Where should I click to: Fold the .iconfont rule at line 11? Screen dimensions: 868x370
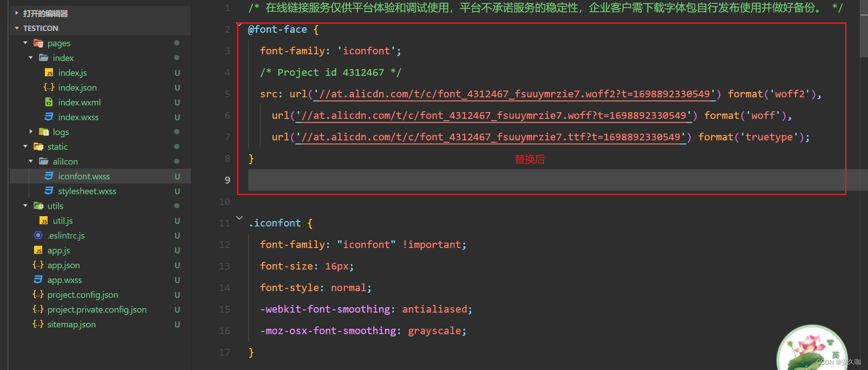[240, 218]
